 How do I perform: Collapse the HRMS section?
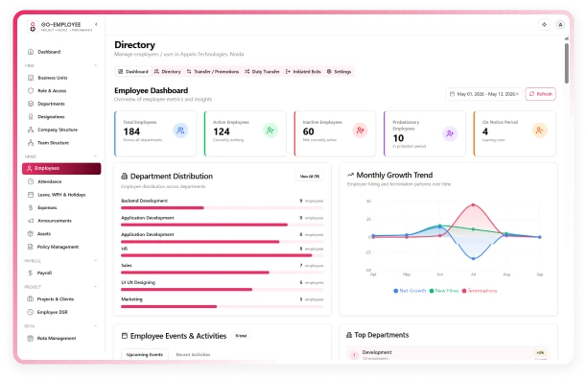pos(95,156)
